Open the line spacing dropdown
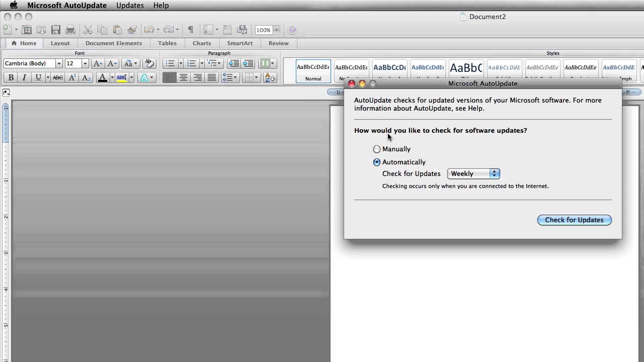The image size is (644, 362). (229, 77)
